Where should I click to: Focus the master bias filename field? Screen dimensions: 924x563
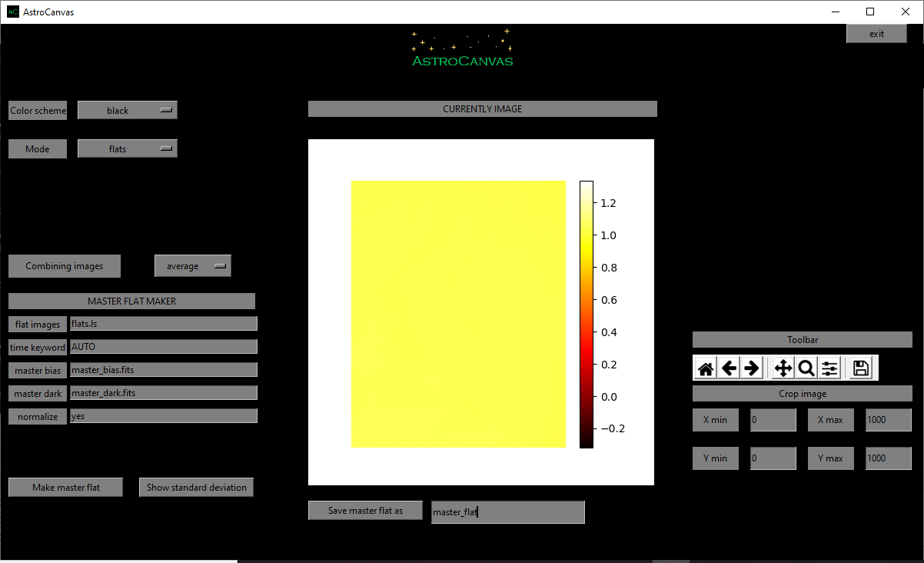tap(163, 370)
